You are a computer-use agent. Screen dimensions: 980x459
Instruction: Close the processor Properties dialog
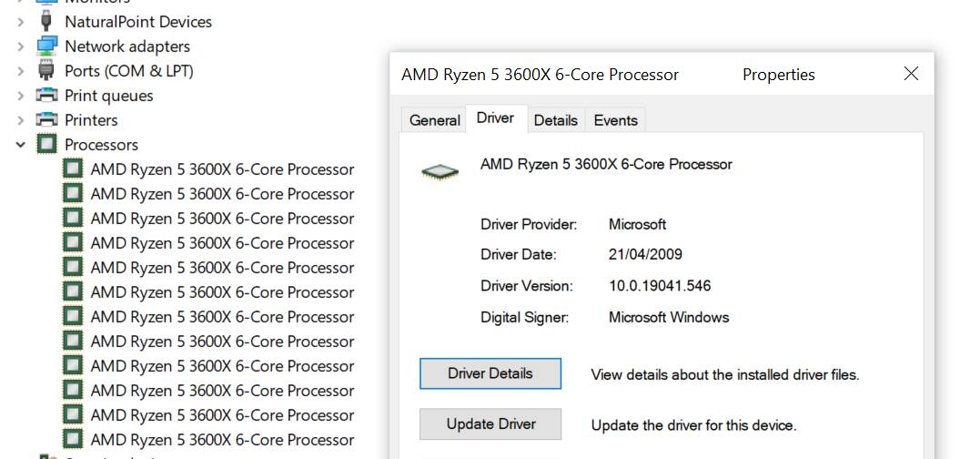coord(911,74)
